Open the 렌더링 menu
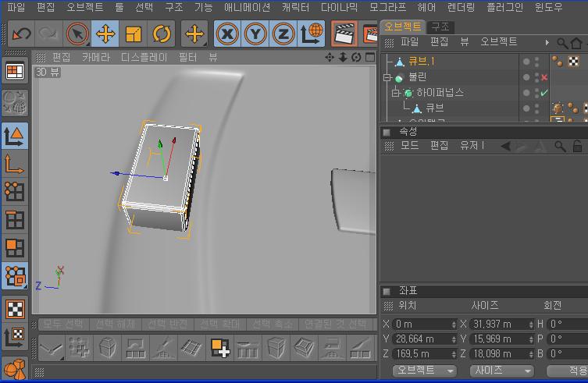The image size is (588, 383). tap(461, 7)
